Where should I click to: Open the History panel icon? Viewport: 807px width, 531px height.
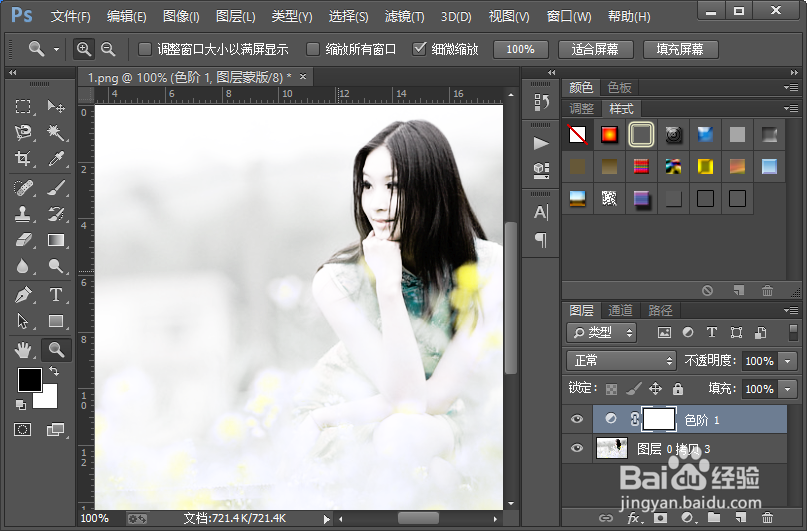[x=540, y=102]
